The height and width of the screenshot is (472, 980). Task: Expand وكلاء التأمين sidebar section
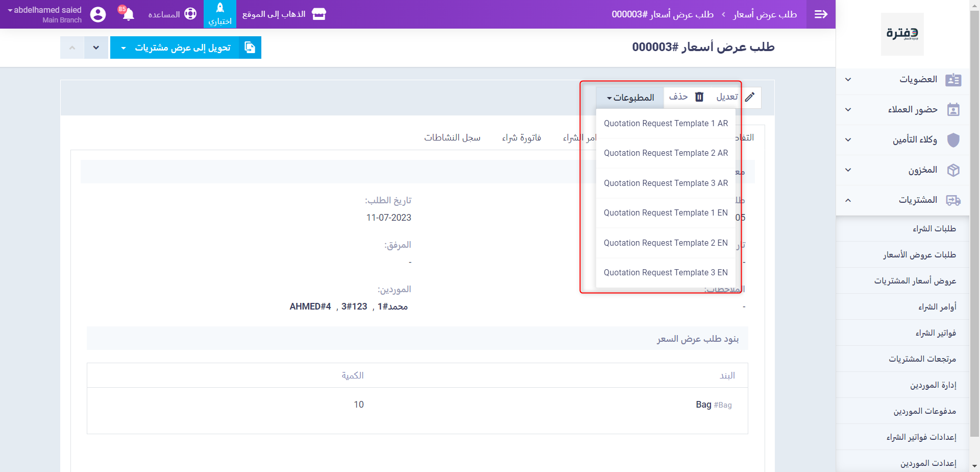click(902, 140)
